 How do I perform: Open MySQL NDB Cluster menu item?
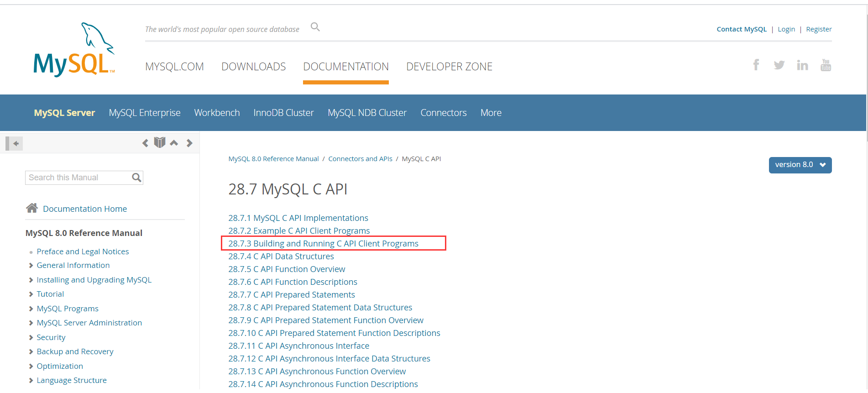click(x=367, y=113)
